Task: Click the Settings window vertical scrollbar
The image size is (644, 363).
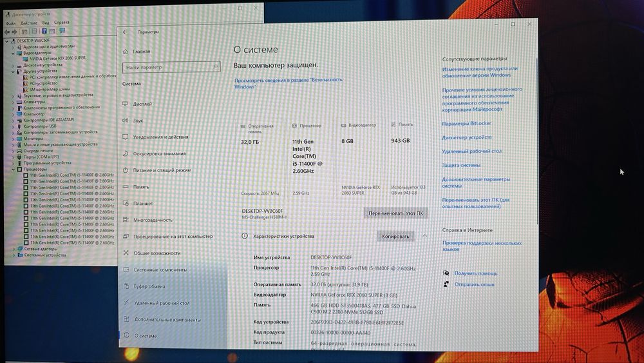Action: (x=536, y=140)
